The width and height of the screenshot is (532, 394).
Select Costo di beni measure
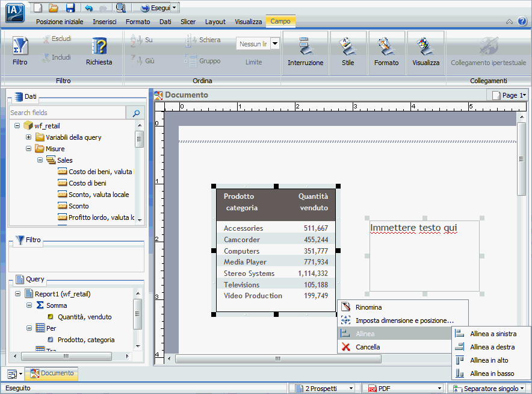coord(87,183)
